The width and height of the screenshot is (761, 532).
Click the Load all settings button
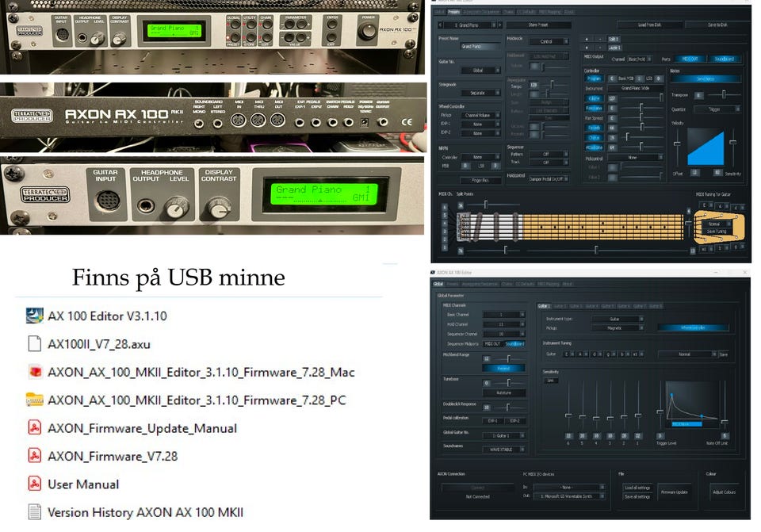[x=637, y=488]
